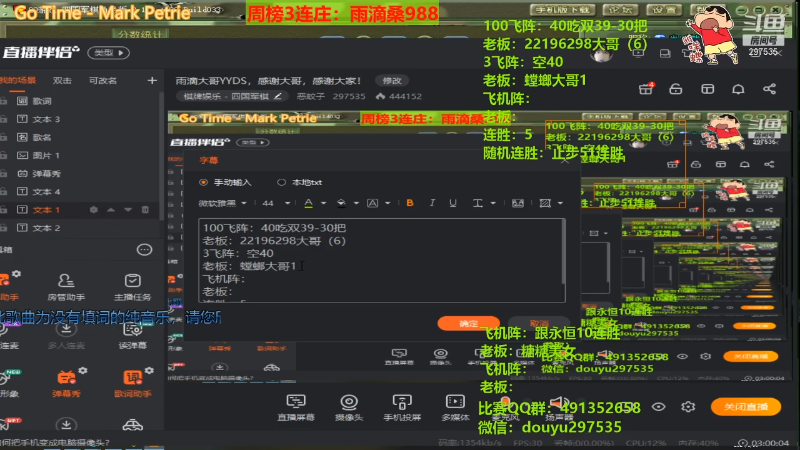Open 主播任务 tool

132,287
